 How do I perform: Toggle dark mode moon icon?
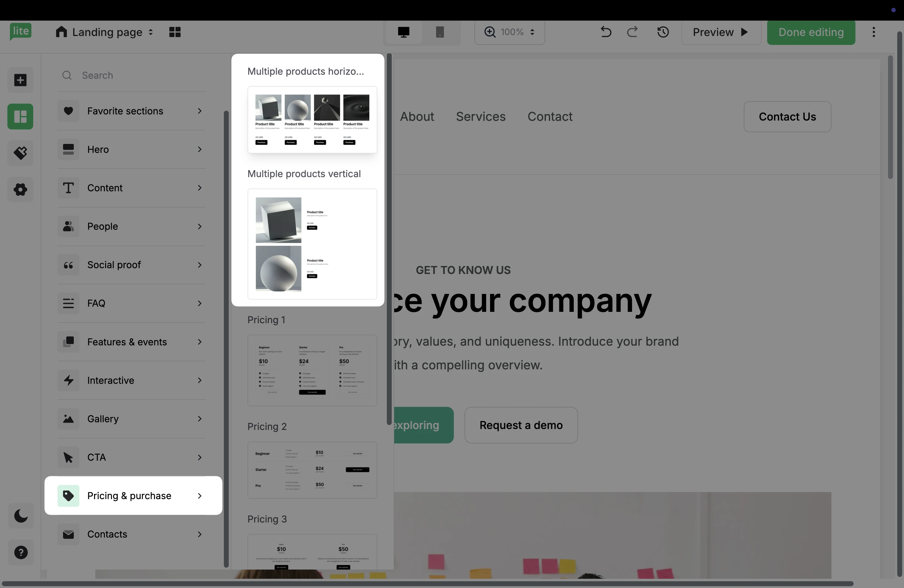pos(21,516)
